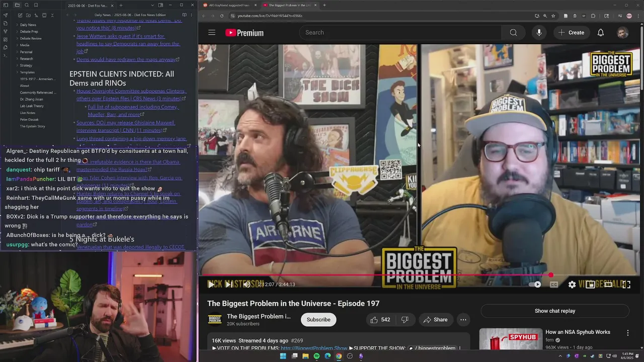Open House Oversight Committee subpoenas link
Screen dimensions: 644x362
pos(131,95)
